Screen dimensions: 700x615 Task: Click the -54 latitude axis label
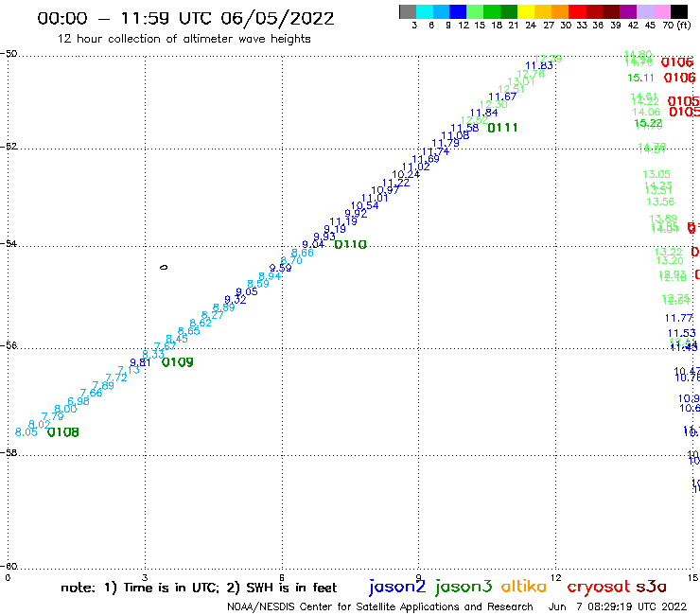pyautogui.click(x=9, y=244)
